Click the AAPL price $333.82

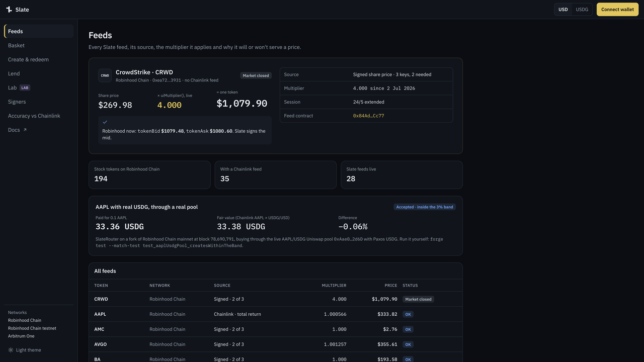(387, 314)
